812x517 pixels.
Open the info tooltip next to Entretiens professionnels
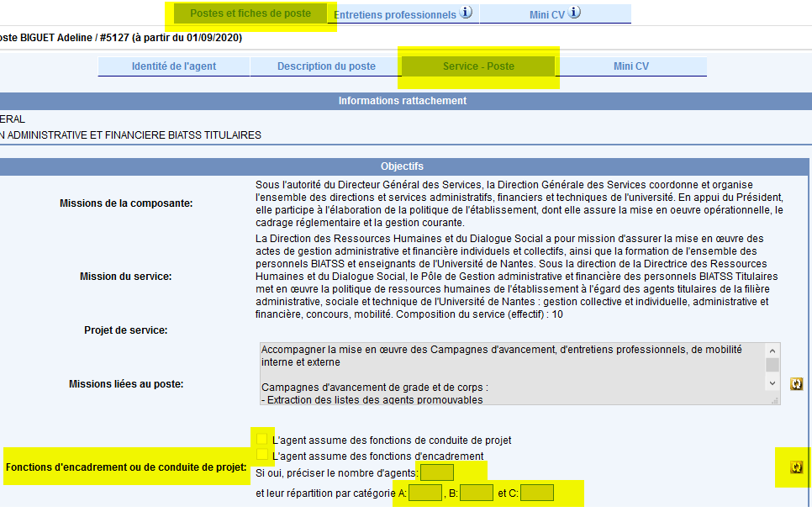(464, 13)
